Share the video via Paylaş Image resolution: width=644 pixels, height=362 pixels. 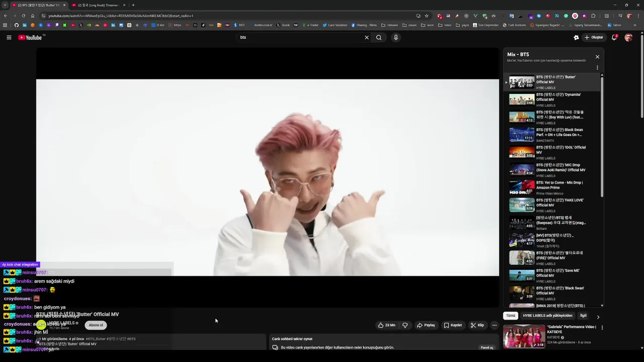click(426, 325)
